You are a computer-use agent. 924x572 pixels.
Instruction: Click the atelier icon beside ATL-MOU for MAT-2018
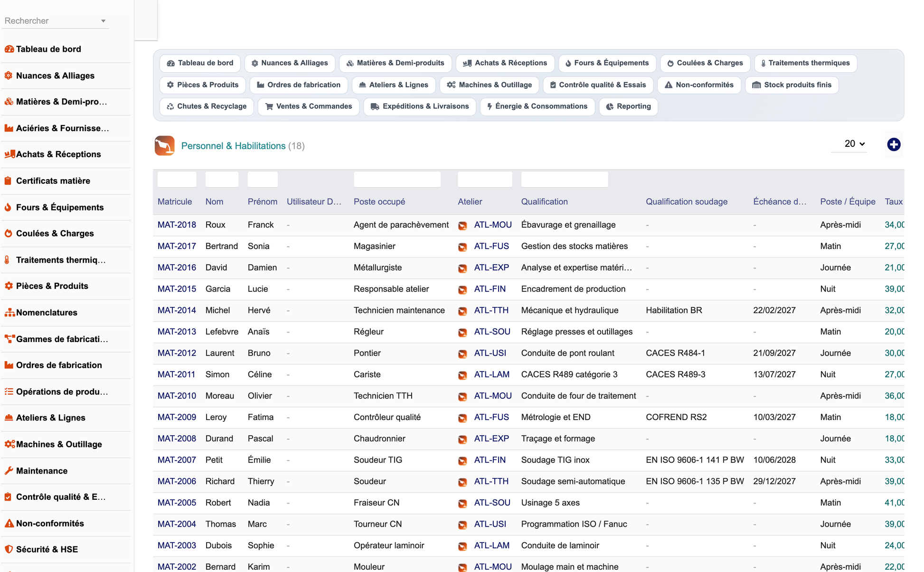[x=462, y=225]
